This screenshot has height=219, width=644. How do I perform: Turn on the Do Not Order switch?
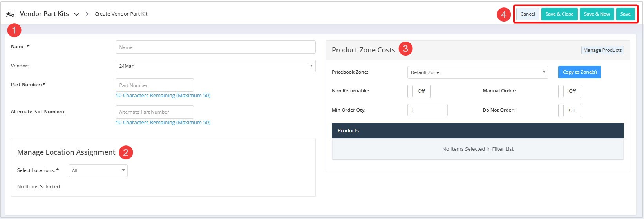click(x=570, y=110)
